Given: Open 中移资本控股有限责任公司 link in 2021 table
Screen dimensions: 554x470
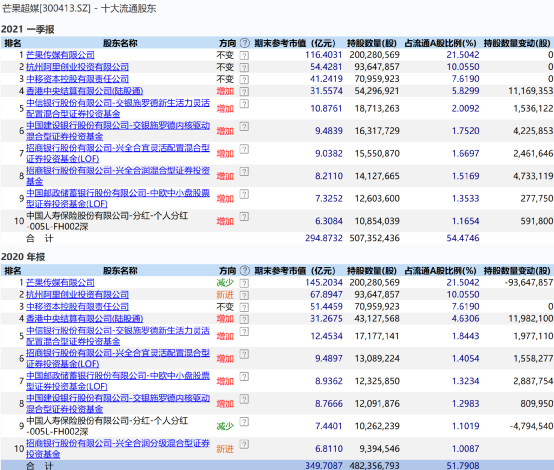Looking at the screenshot, I should point(77,79).
